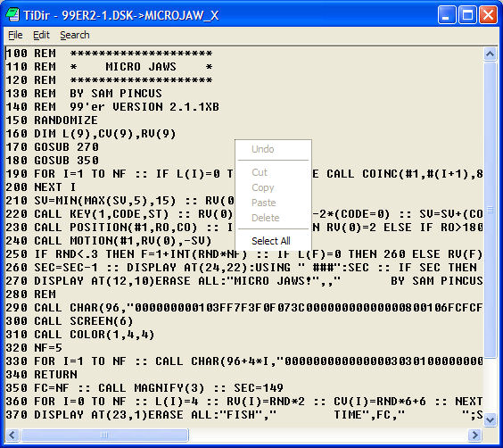Click line '150 RANDOMIZE'
This screenshot has width=503, height=448.
[52, 120]
